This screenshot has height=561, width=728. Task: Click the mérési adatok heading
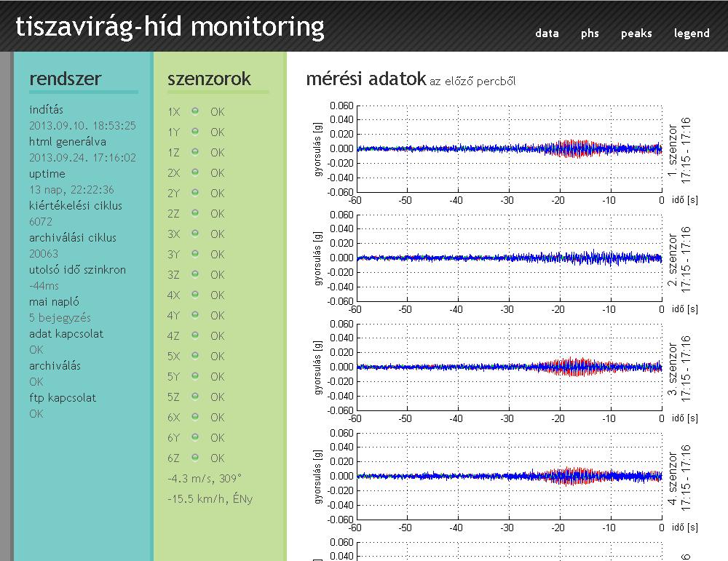(x=366, y=79)
